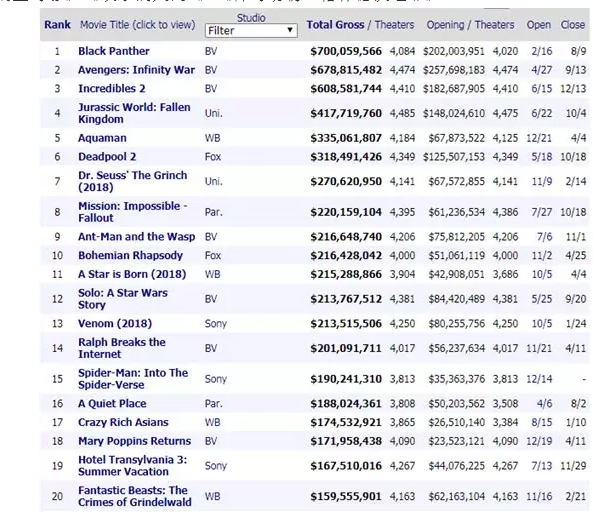Select close date 11/29 for Hotel Transylvania
615x520 pixels.
pyautogui.click(x=573, y=466)
